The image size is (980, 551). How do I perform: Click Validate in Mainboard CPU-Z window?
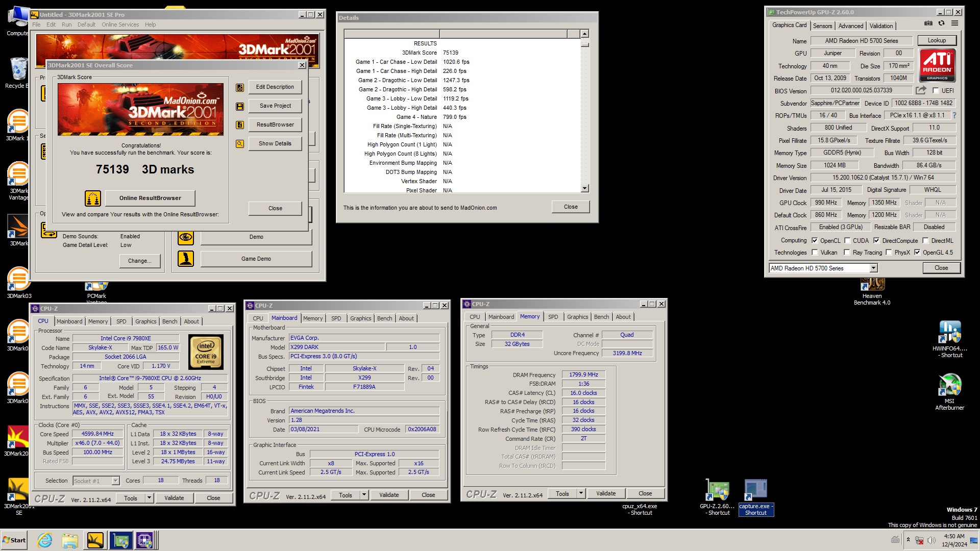click(x=389, y=495)
